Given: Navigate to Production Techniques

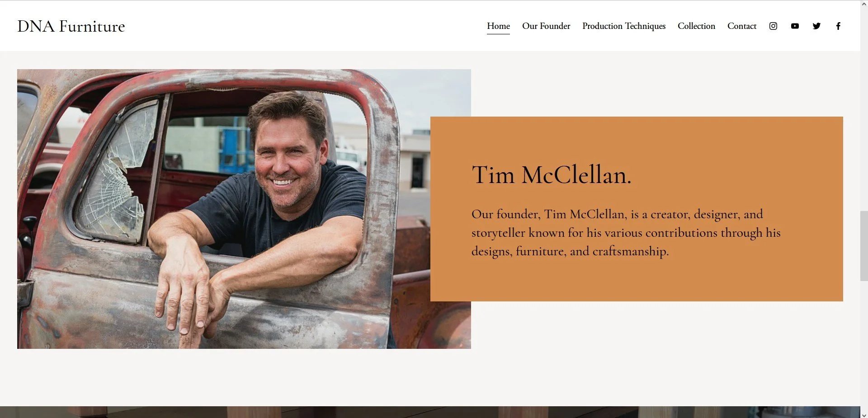Looking at the screenshot, I should pyautogui.click(x=624, y=26).
